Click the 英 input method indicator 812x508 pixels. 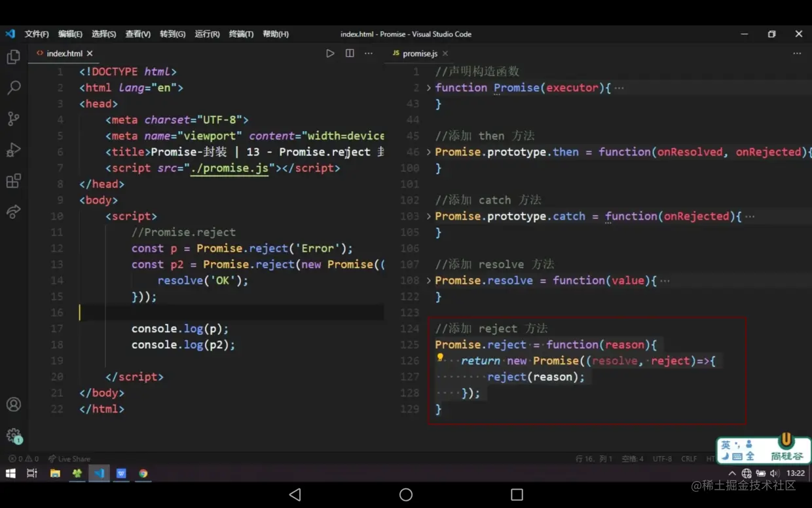pos(726,445)
